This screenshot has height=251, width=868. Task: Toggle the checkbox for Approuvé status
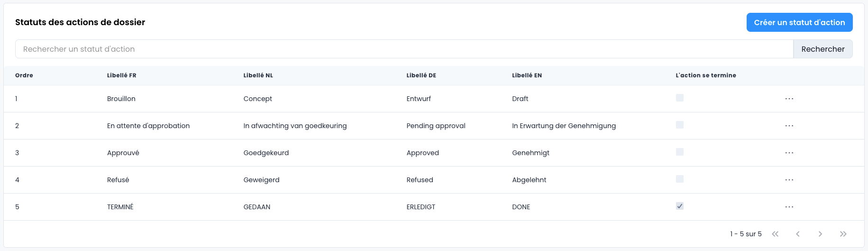pyautogui.click(x=680, y=152)
